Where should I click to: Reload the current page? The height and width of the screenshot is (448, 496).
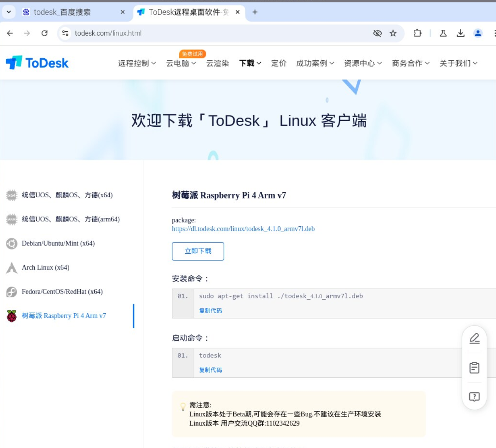tap(44, 33)
